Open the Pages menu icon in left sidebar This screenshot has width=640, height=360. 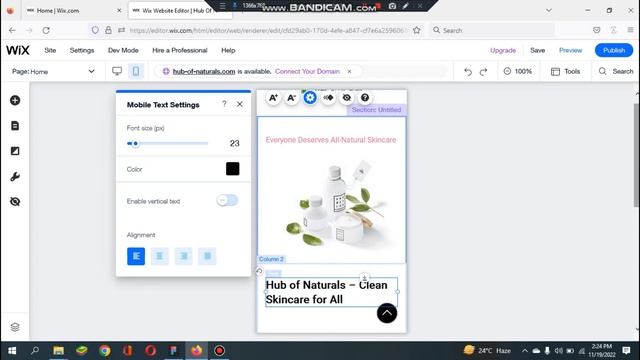[15, 126]
